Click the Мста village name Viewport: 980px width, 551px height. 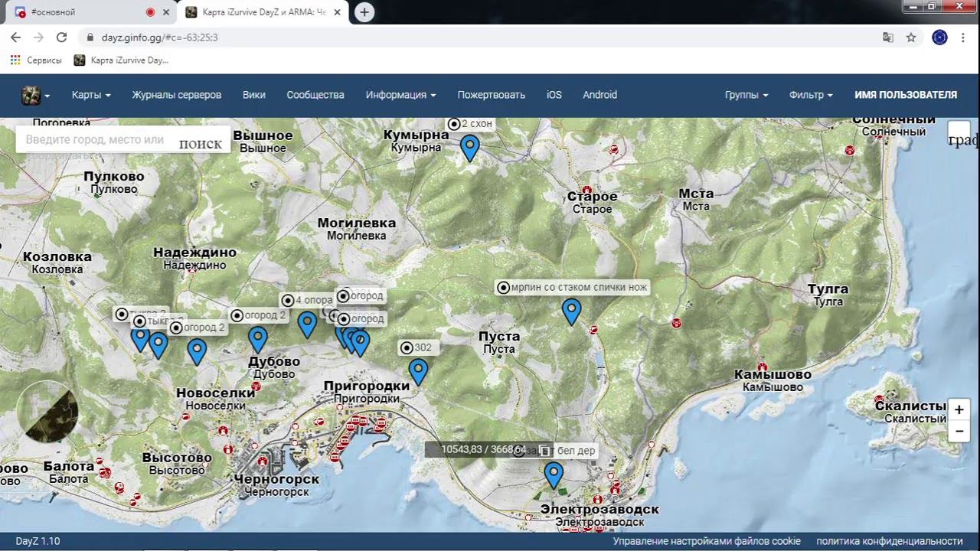point(696,193)
